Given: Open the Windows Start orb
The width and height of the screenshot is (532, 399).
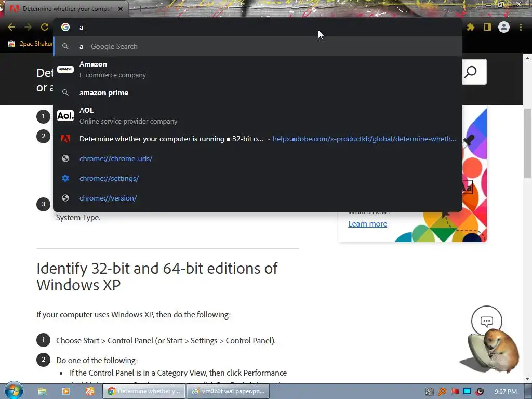Looking at the screenshot, I should 14,391.
